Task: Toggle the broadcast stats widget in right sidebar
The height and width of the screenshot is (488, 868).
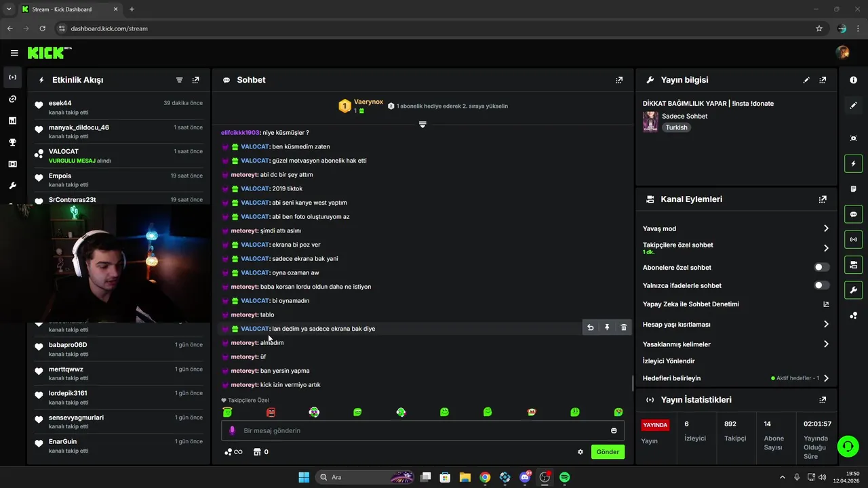Action: click(x=853, y=239)
